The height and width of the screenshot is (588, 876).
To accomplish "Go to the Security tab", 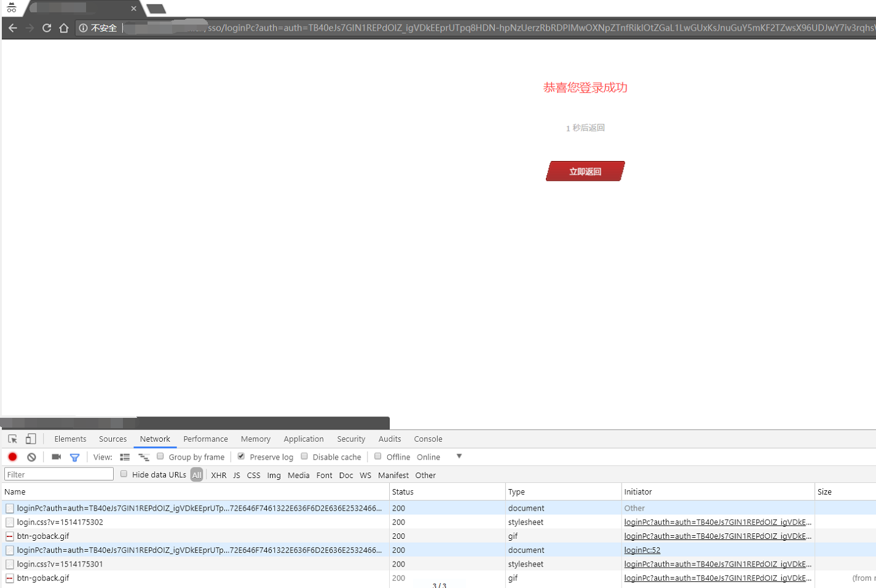I will pyautogui.click(x=351, y=439).
